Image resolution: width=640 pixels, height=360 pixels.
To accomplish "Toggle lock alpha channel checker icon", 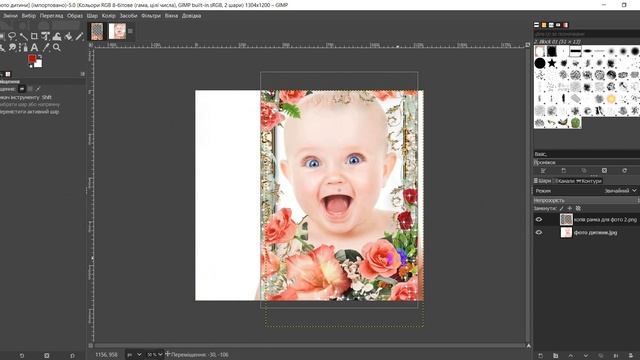I will coord(578,209).
